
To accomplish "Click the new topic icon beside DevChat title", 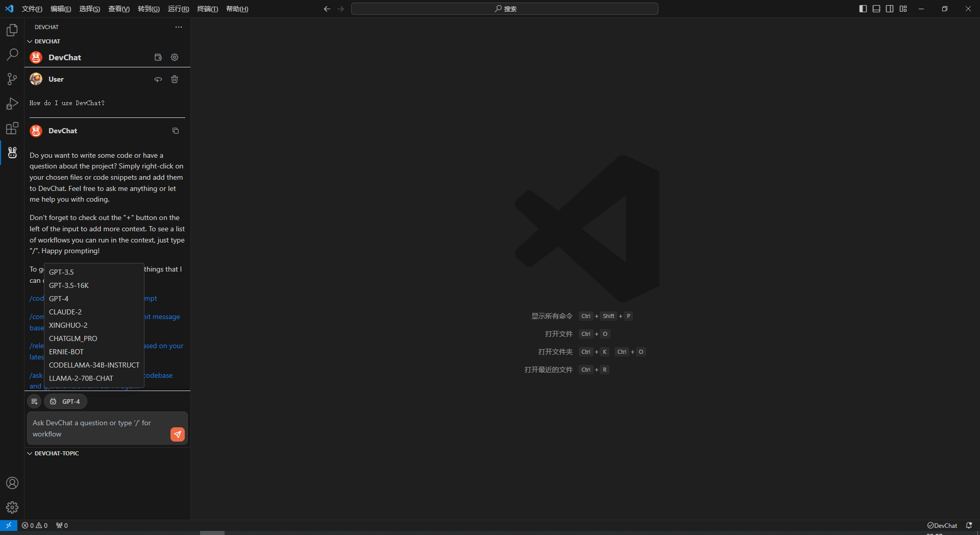I will [158, 57].
